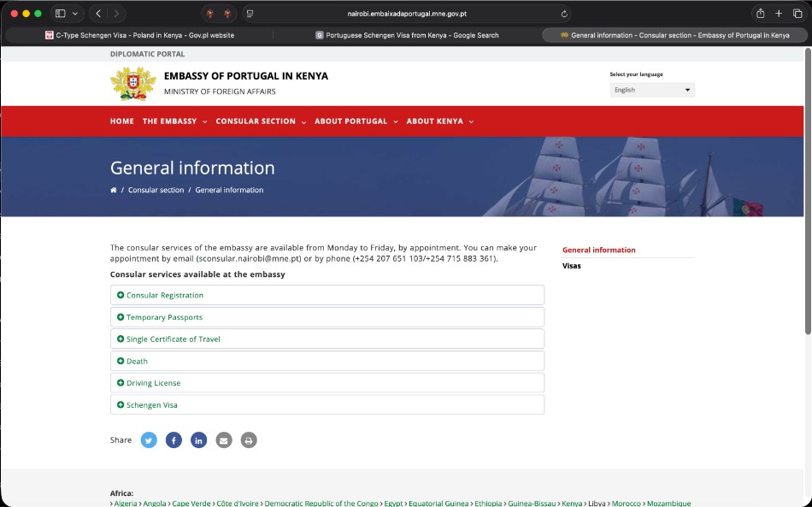Screen dimensions: 812x507
Task: Open the Mozambique embassy link
Action: tap(669, 504)
